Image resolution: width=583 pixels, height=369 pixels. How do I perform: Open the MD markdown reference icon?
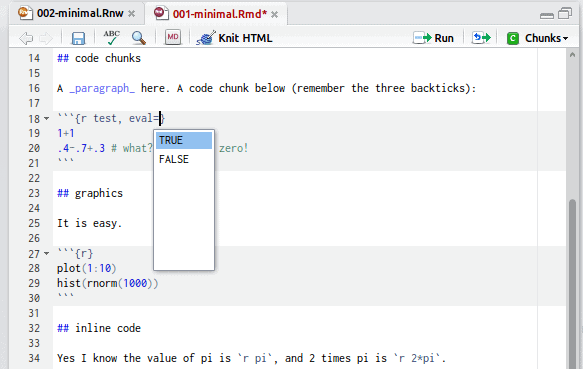[173, 38]
